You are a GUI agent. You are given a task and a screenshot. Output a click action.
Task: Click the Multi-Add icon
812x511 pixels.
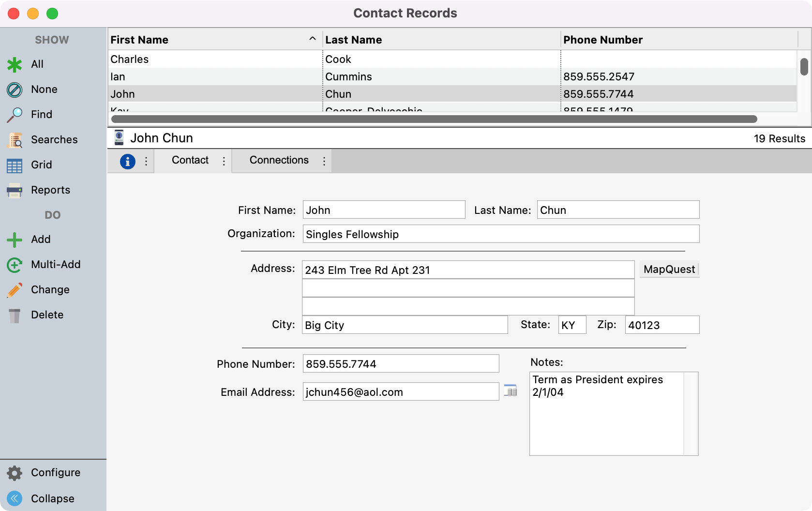(15, 265)
